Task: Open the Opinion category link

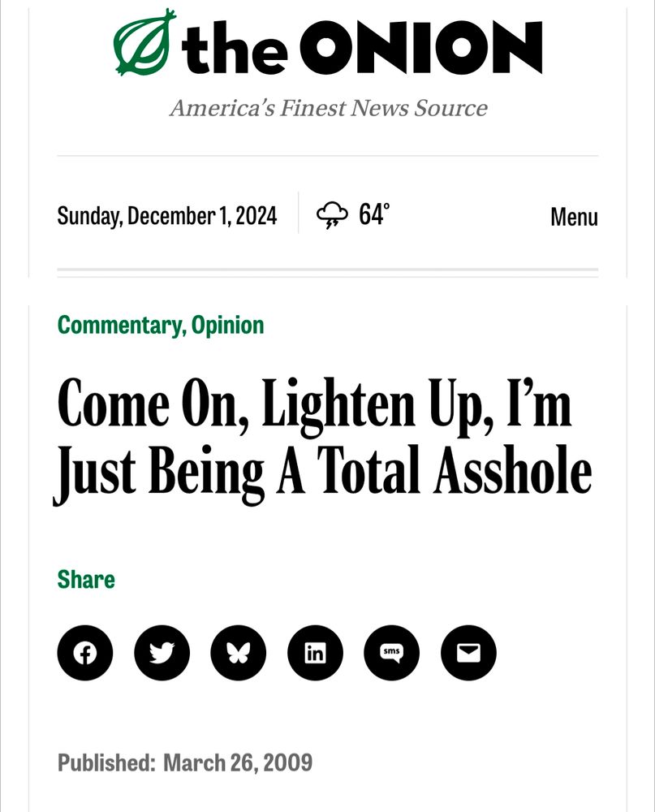Action: 228,325
